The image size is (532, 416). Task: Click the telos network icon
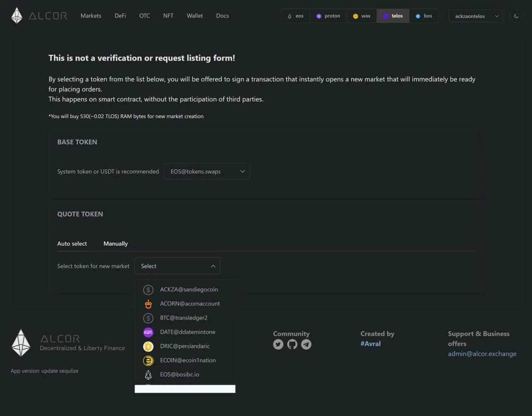pyautogui.click(x=386, y=16)
